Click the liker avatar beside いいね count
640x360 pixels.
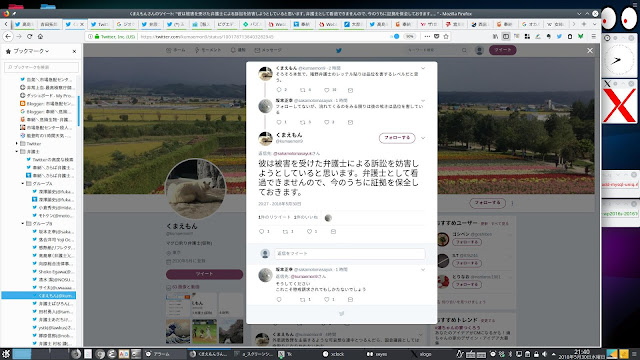328,218
